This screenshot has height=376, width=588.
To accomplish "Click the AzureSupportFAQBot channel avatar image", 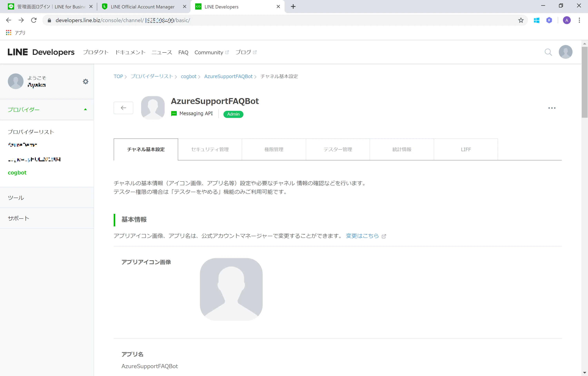I will coord(153,108).
